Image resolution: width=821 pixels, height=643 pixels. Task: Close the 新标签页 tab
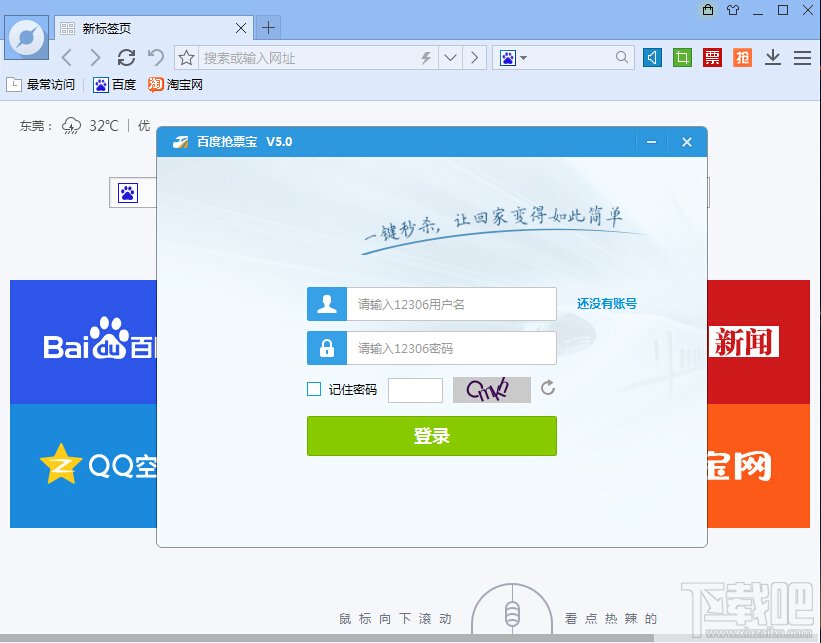[x=241, y=28]
